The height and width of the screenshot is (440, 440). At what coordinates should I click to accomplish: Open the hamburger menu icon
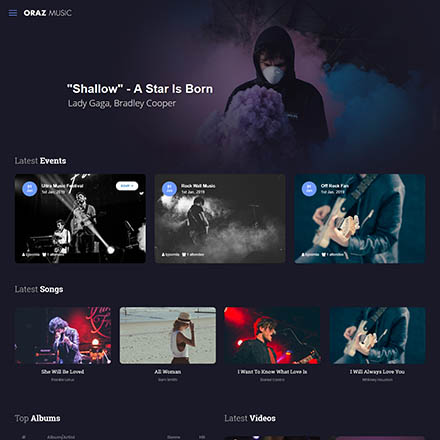(13, 13)
